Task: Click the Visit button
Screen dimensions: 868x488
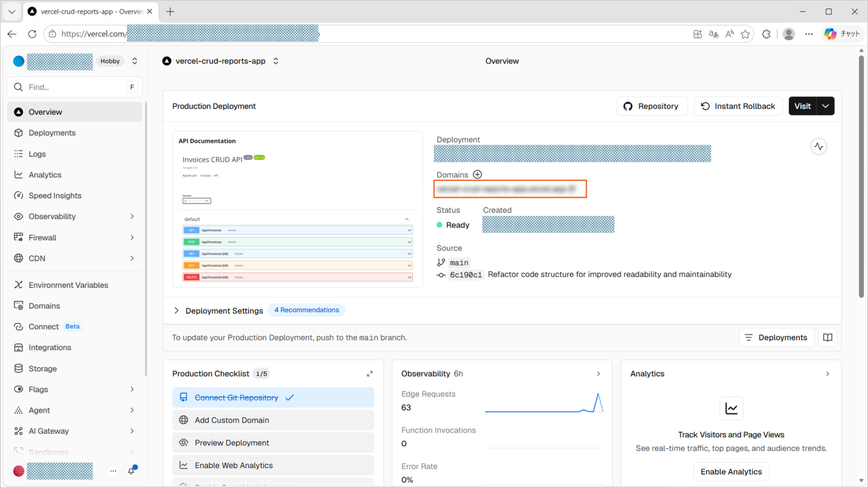Action: click(x=802, y=106)
